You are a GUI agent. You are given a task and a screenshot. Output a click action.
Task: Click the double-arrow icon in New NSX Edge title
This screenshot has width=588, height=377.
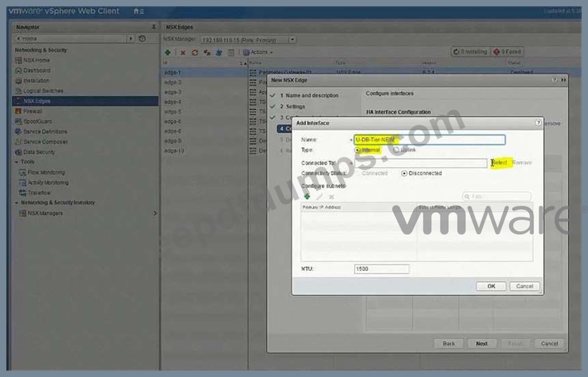(x=563, y=80)
